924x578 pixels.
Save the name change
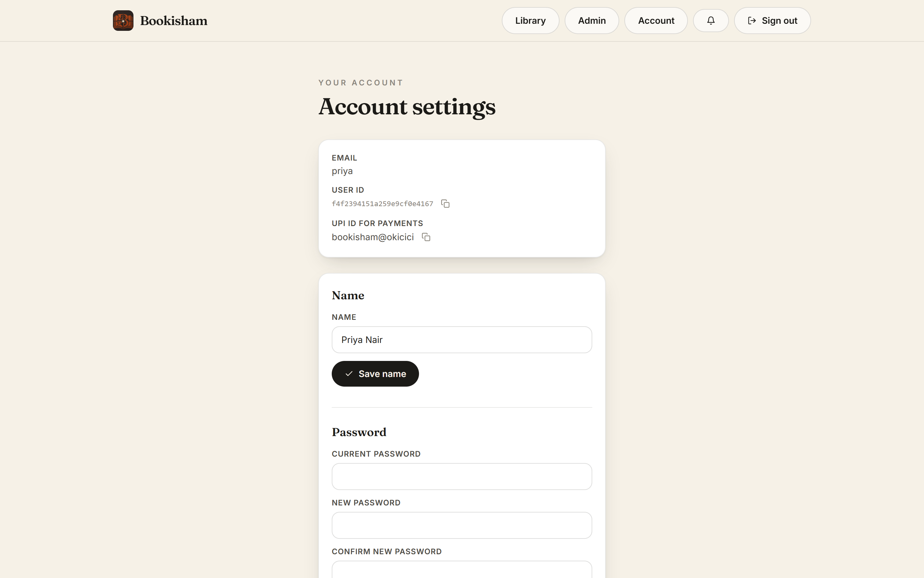(375, 374)
